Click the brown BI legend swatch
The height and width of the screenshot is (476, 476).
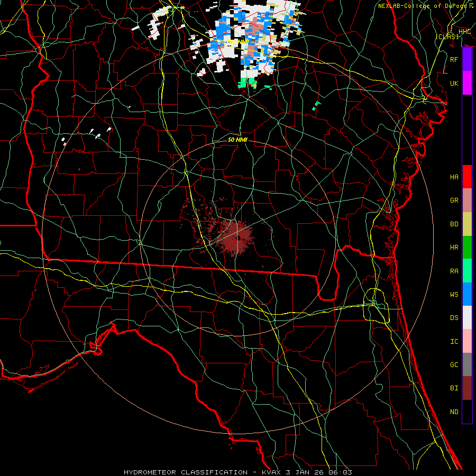[467, 388]
